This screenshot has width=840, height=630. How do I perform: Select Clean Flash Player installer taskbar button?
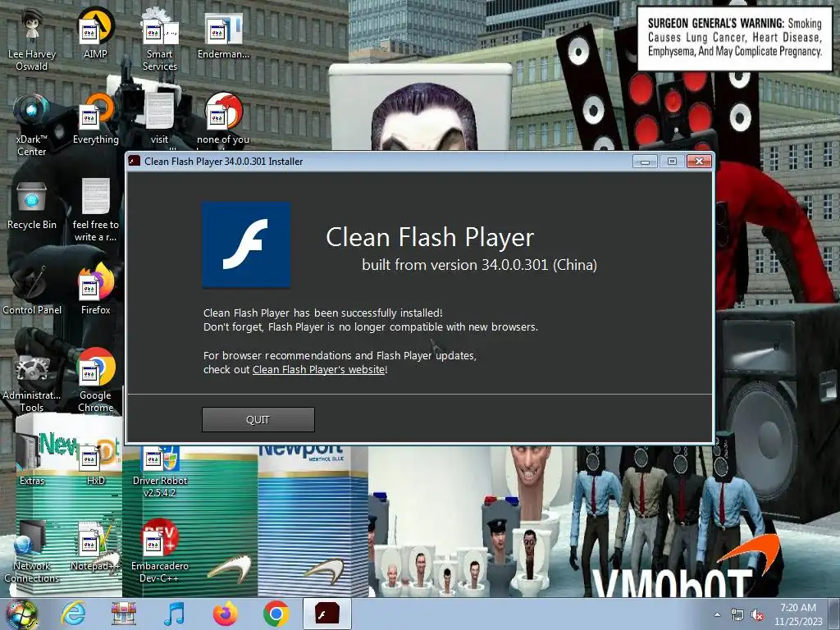(x=326, y=614)
